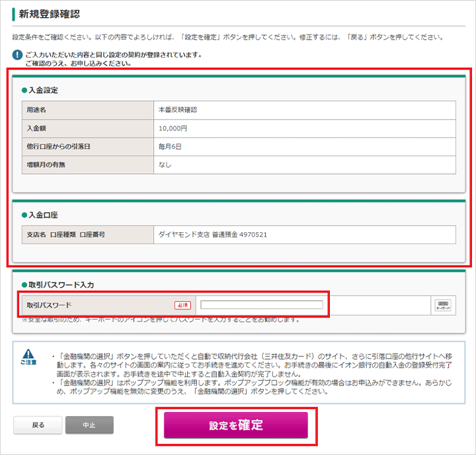Focus the 取引パスワード input field
This screenshot has height=455, width=476.
262,305
